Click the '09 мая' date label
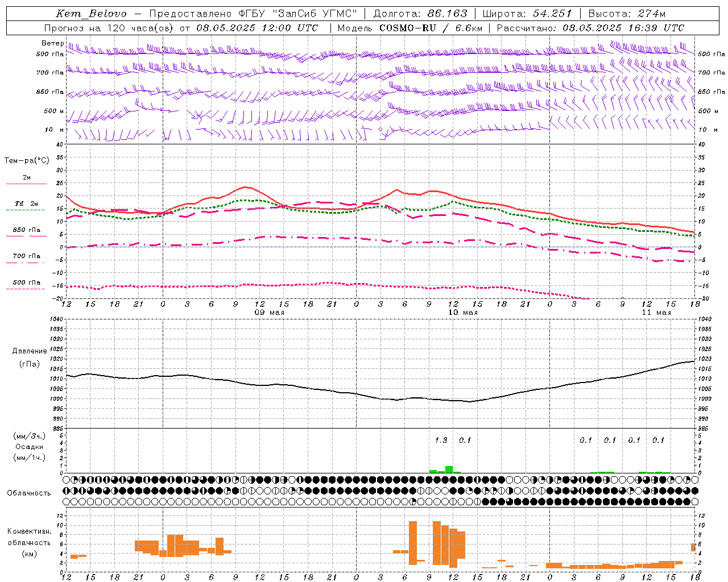This screenshot has width=728, height=582. 270,313
